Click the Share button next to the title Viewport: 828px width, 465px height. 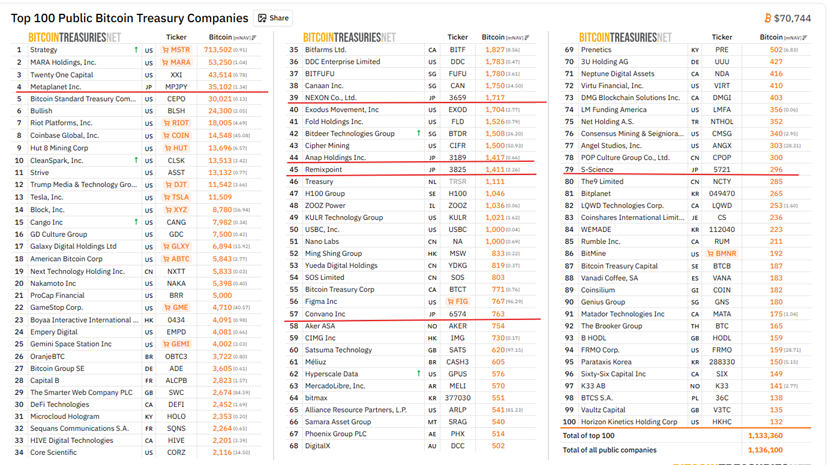click(x=273, y=18)
